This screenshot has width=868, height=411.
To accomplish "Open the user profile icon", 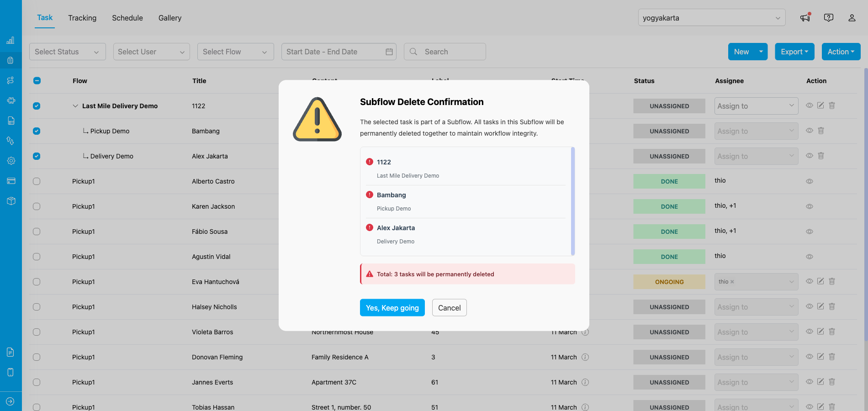I will tap(852, 18).
